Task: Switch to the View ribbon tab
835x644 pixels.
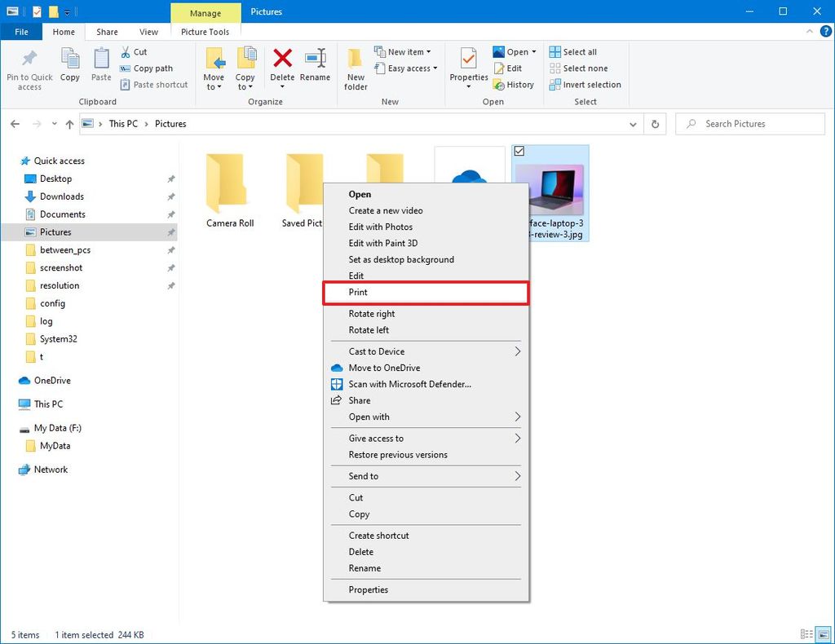Action: (x=148, y=32)
